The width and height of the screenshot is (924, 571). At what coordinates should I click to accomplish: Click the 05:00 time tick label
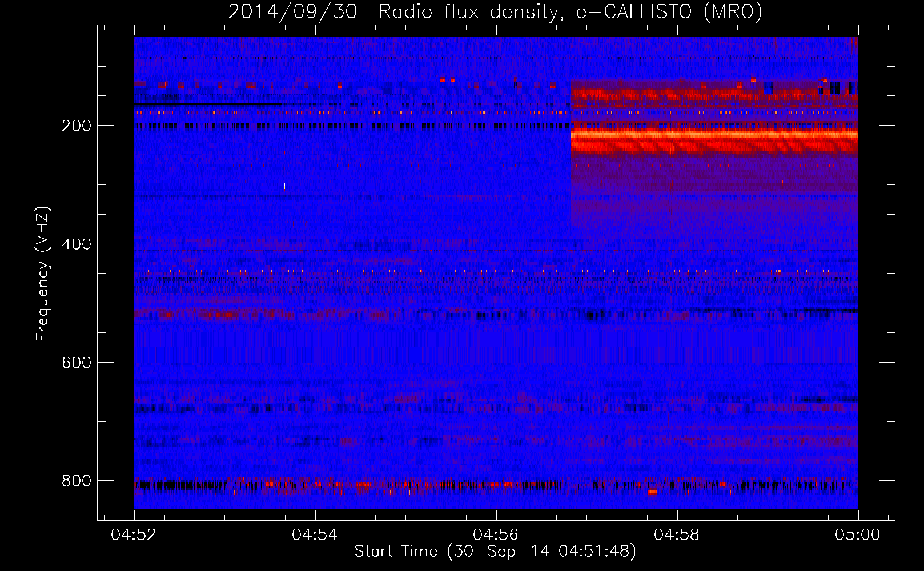pos(858,534)
